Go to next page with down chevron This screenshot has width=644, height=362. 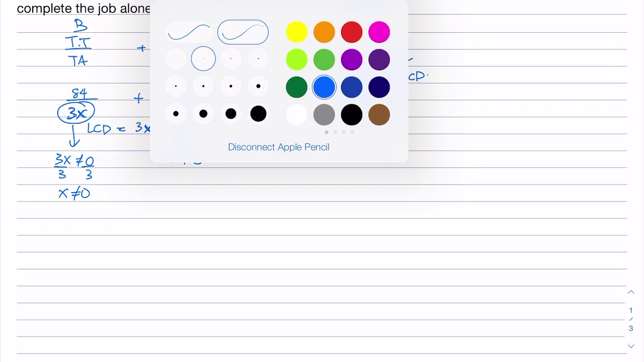pyautogui.click(x=631, y=346)
